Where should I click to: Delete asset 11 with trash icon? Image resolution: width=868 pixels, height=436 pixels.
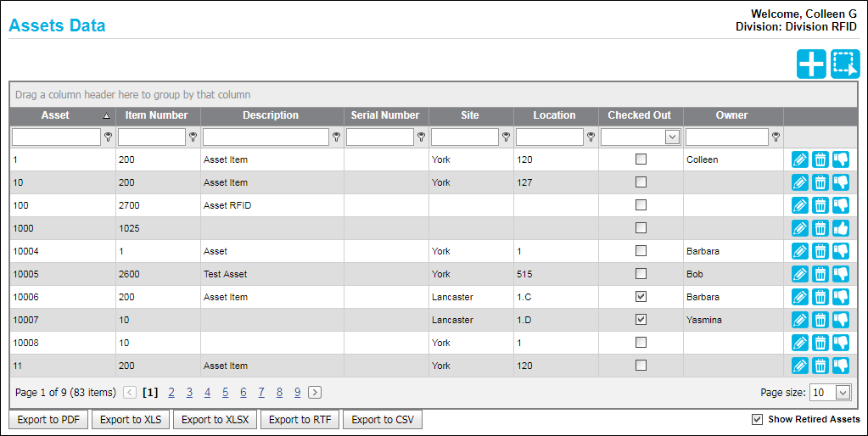[x=820, y=366]
